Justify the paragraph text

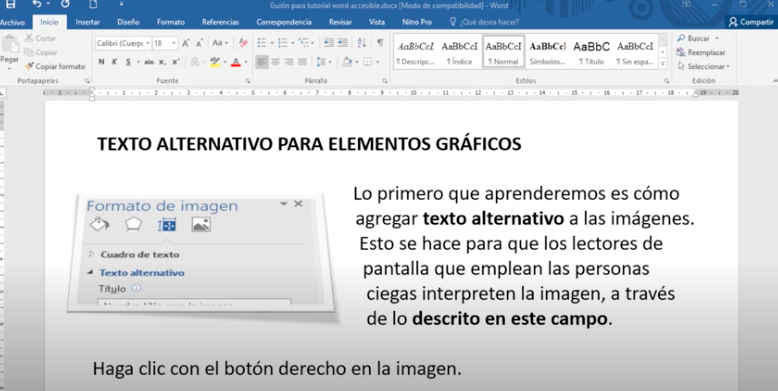(302, 62)
